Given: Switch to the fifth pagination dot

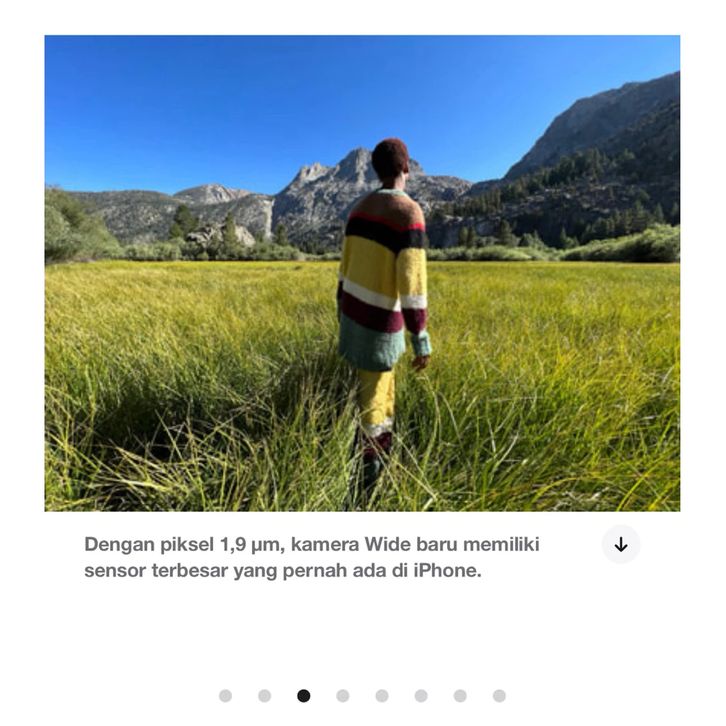Looking at the screenshot, I should [382, 695].
